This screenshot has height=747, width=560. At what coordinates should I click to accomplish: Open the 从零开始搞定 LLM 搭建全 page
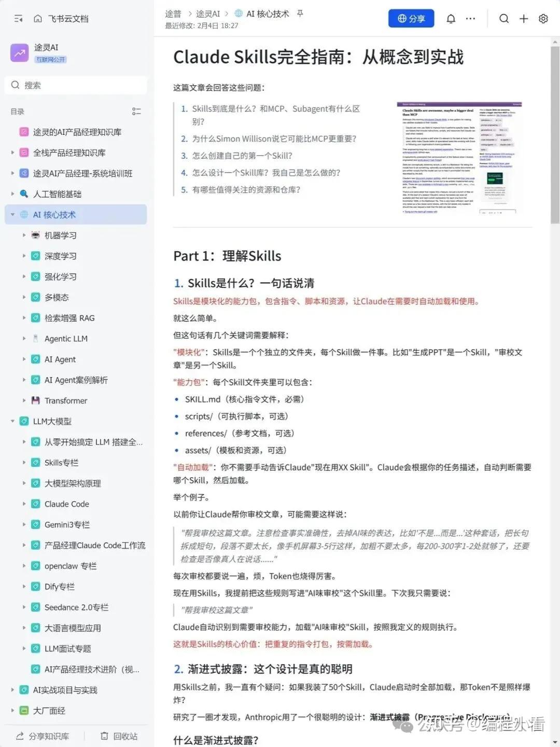93,442
